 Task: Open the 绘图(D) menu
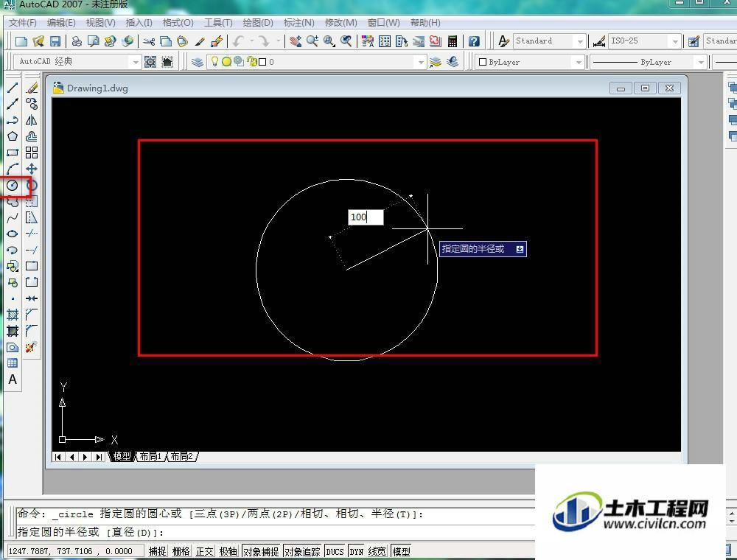(x=257, y=23)
